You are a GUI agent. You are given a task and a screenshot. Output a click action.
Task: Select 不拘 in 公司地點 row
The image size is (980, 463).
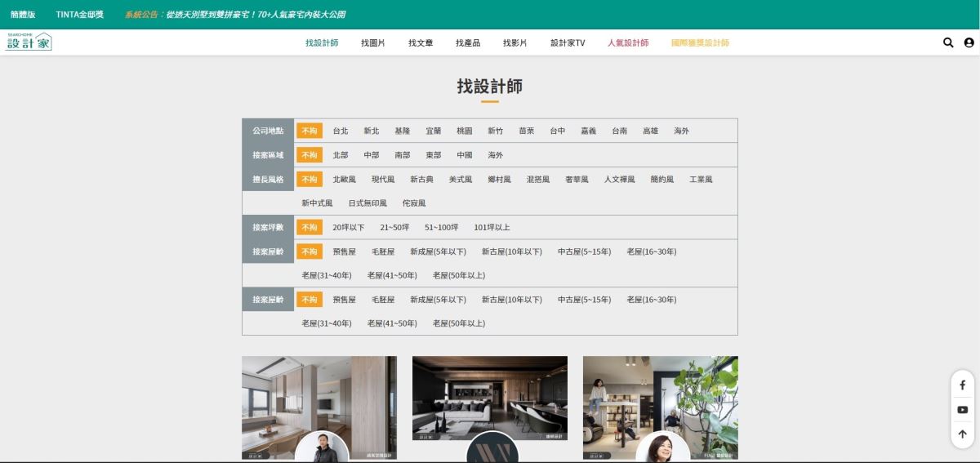tap(310, 131)
